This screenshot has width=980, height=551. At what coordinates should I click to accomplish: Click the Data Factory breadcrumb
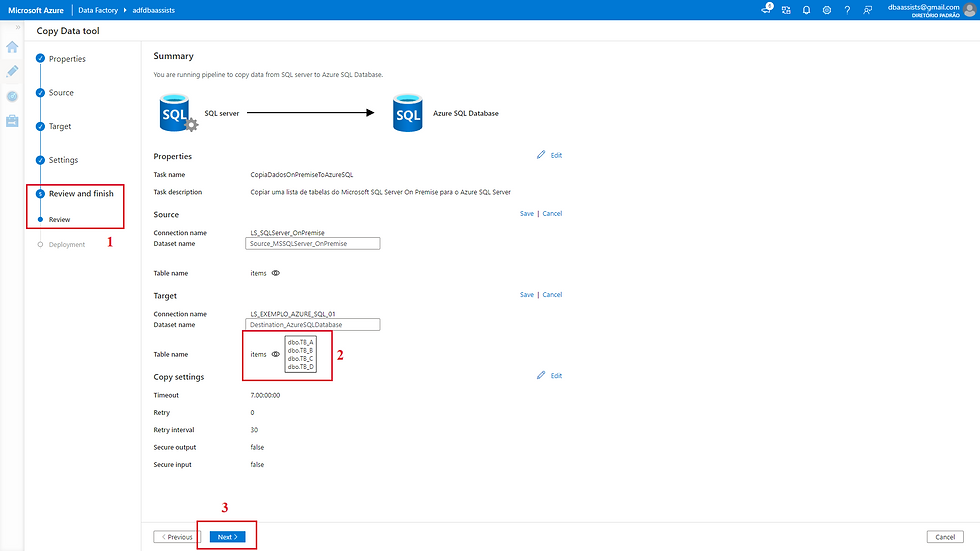(98, 10)
